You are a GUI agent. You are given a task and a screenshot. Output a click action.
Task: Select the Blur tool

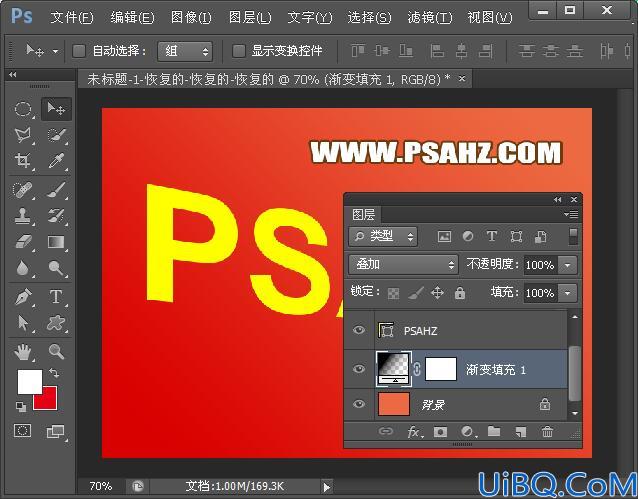click(x=23, y=267)
